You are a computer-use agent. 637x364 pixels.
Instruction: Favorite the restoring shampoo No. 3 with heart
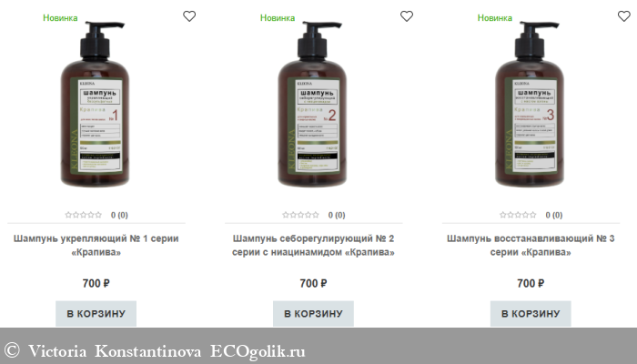(x=624, y=16)
